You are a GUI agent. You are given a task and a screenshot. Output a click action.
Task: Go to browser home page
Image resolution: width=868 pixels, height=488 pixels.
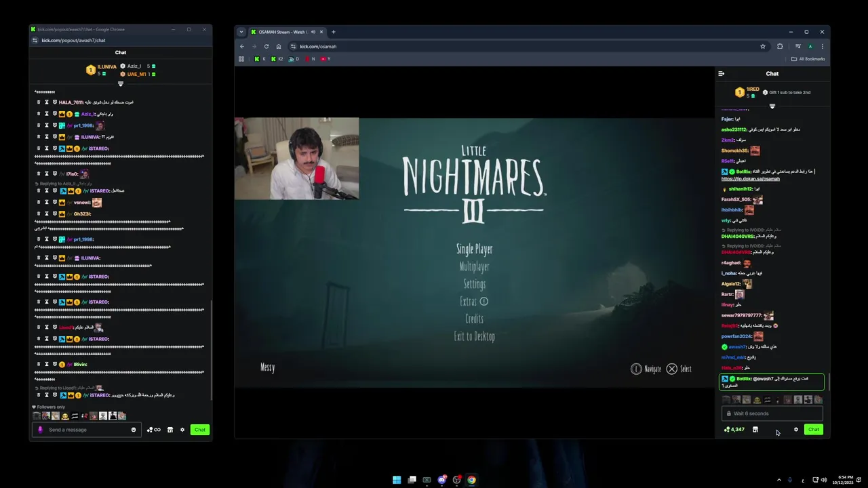[279, 47]
